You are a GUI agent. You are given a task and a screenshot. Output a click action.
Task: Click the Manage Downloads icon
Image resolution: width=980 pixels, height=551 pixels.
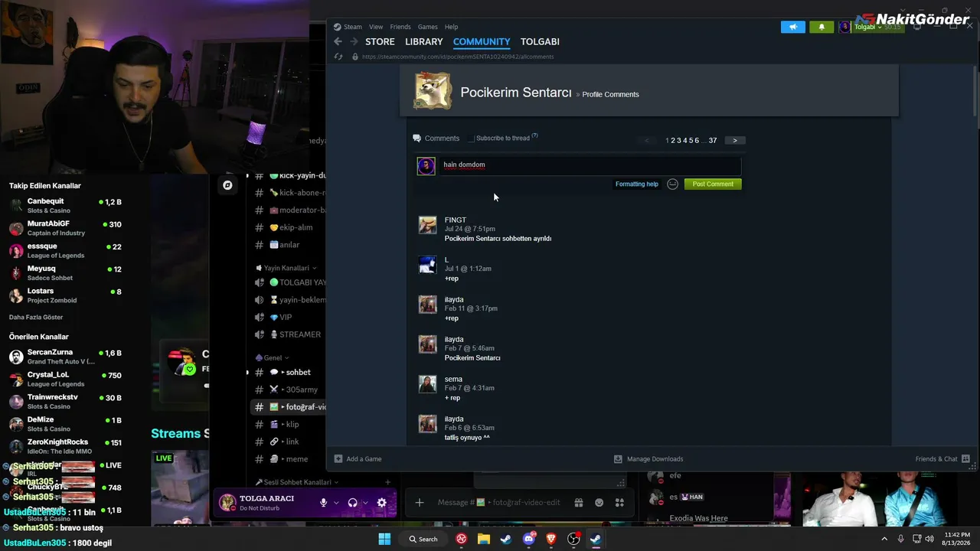[x=618, y=459]
